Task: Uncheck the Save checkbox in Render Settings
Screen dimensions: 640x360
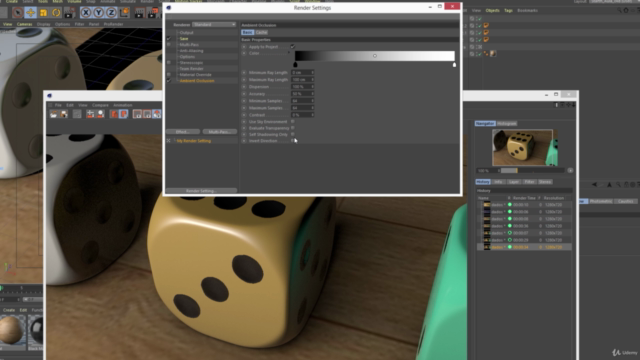Action: point(169,38)
